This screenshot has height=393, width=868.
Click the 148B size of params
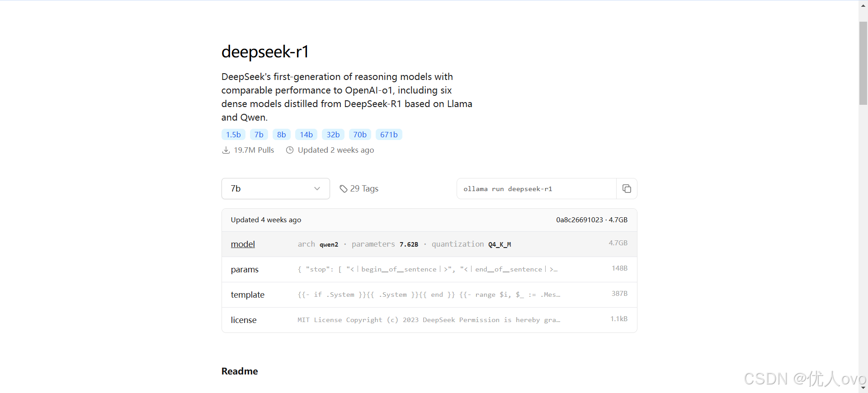click(x=619, y=268)
